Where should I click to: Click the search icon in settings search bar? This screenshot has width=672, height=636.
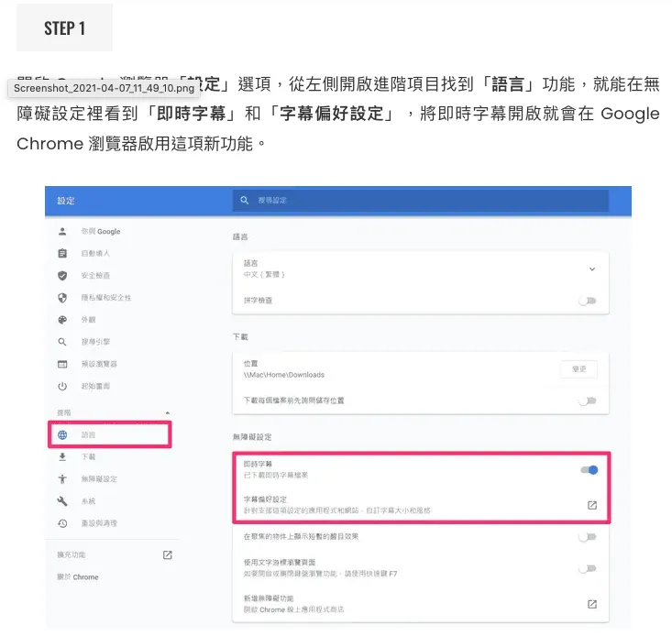pos(244,201)
